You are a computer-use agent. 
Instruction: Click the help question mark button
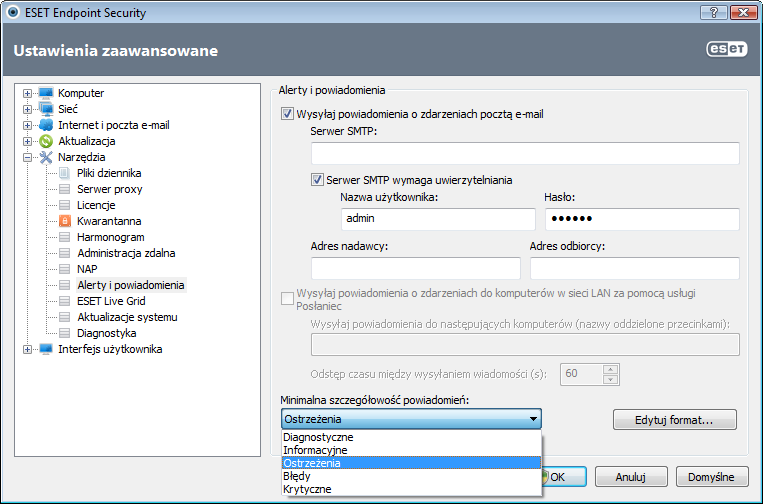tap(713, 12)
